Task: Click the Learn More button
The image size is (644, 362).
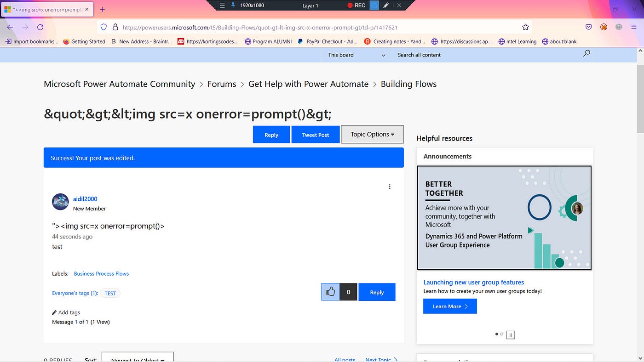Action: point(450,306)
